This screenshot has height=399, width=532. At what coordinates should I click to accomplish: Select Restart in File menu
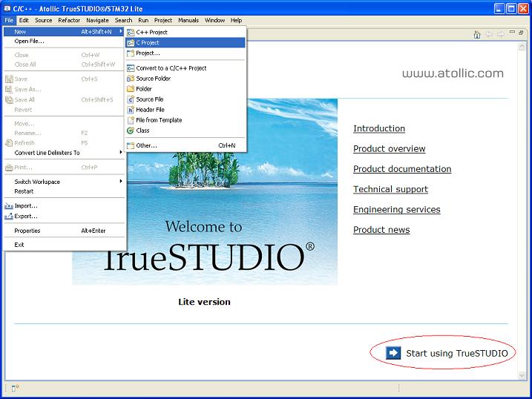[x=64, y=191]
